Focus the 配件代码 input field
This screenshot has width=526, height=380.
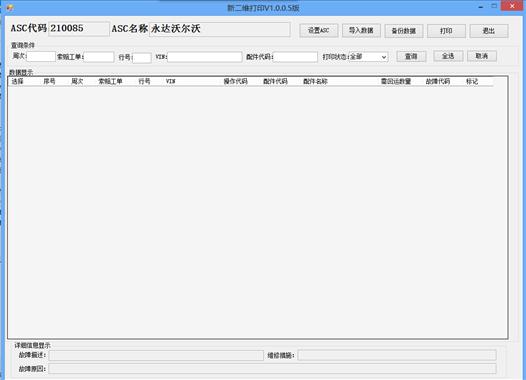click(296, 57)
